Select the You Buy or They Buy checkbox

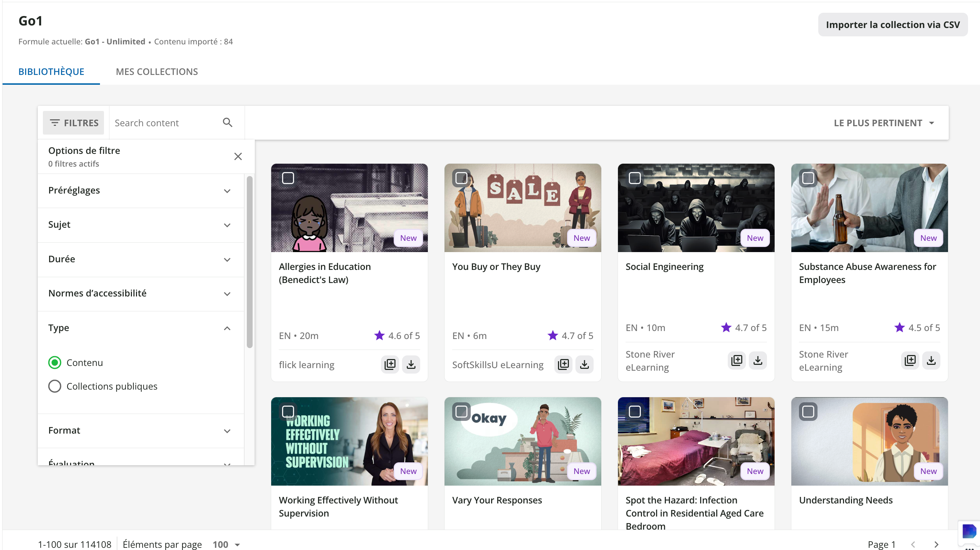462,178
